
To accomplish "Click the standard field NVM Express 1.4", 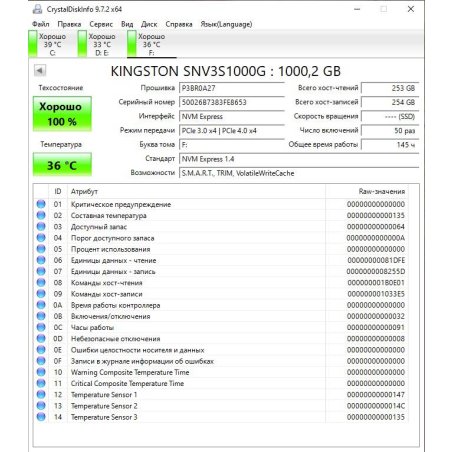I will pyautogui.click(x=299, y=159).
